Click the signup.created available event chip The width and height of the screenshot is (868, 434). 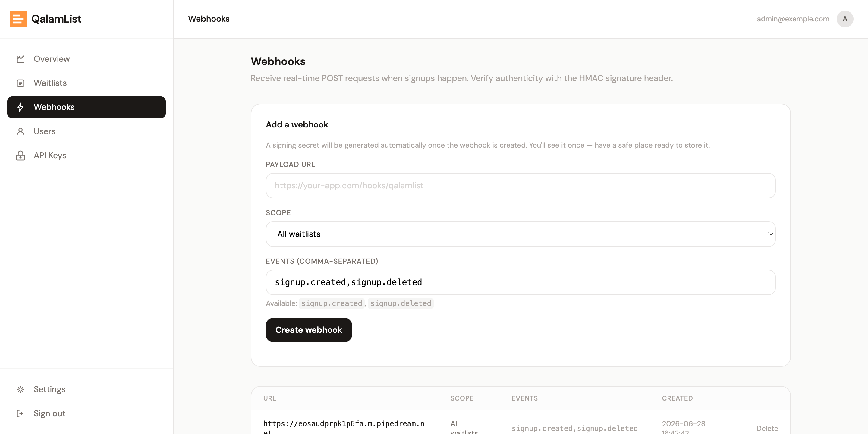332,303
